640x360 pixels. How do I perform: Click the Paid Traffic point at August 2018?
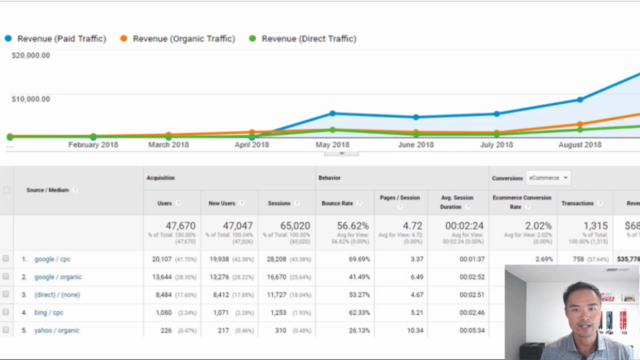(580, 100)
